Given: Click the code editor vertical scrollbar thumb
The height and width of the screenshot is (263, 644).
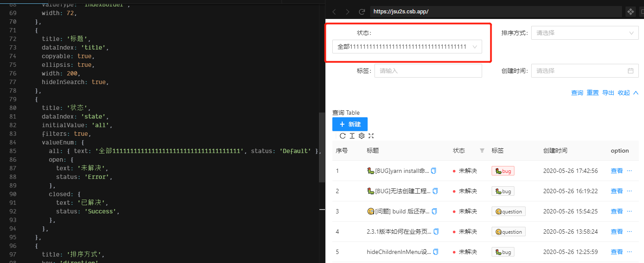Looking at the screenshot, I should point(322,147).
